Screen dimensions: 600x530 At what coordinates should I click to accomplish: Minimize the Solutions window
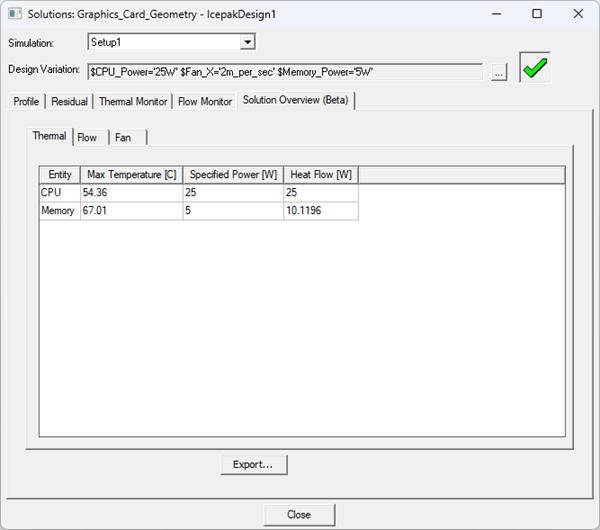pyautogui.click(x=497, y=14)
